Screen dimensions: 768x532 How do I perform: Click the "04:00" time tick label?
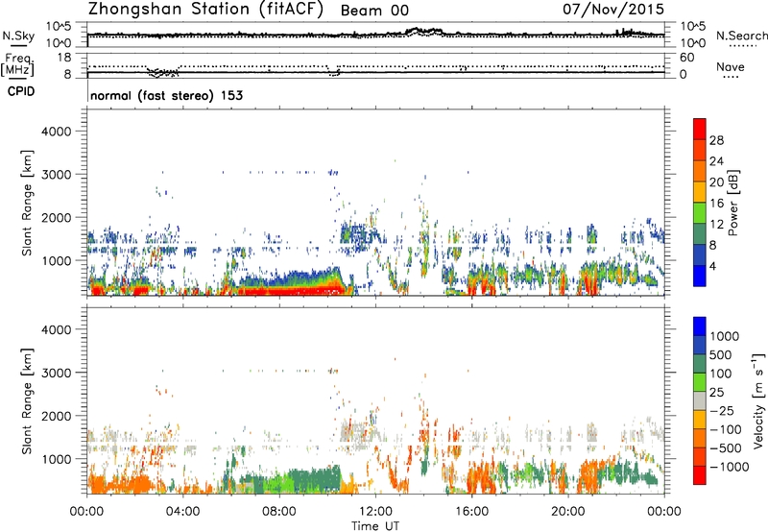[182, 512]
